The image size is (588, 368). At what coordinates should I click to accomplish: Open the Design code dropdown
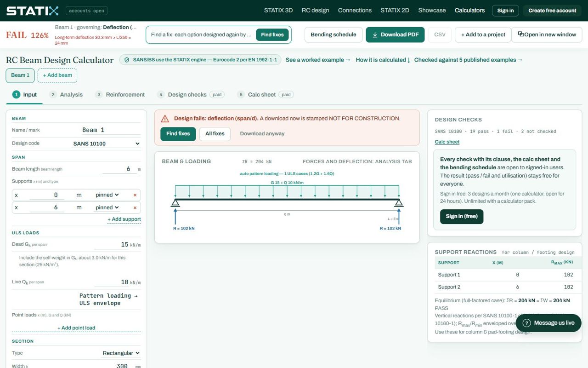[x=106, y=144]
